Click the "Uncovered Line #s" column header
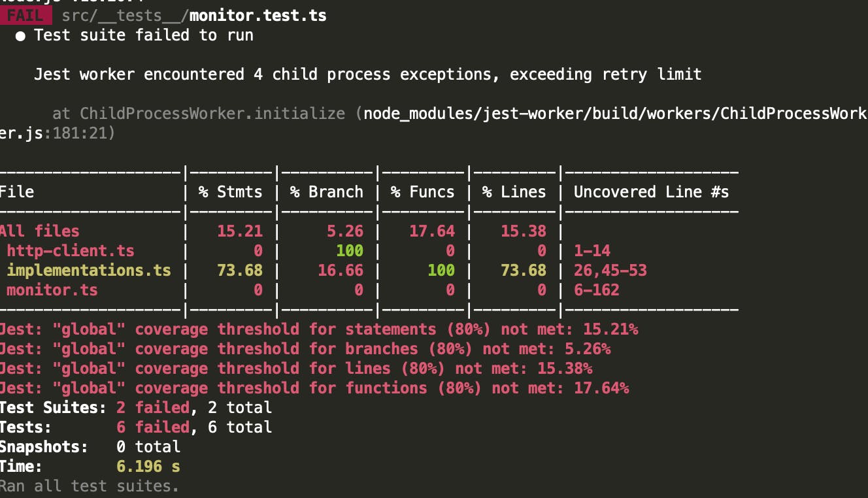Screen dimensions: 868x498 [651, 192]
